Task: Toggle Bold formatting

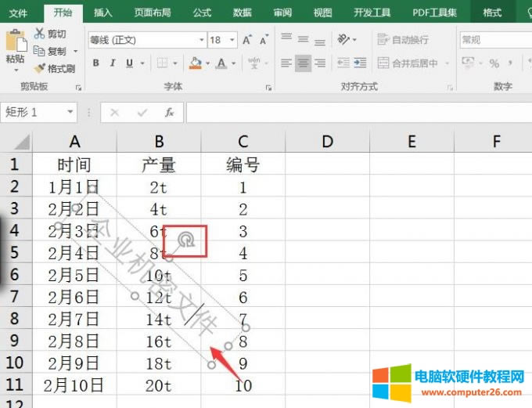Action: (x=96, y=63)
